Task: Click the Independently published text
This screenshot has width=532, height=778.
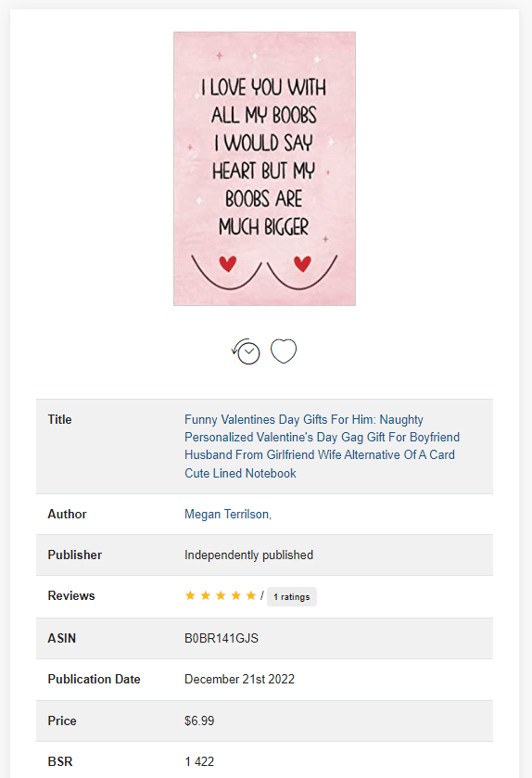Action: coord(249,555)
